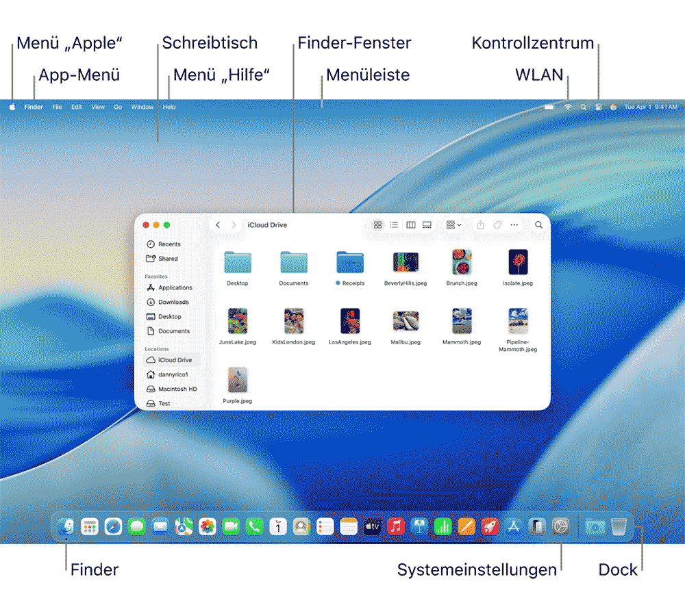This screenshot has height=616, width=685.
Task: Open the Go menu in the menu bar
Action: click(x=118, y=107)
